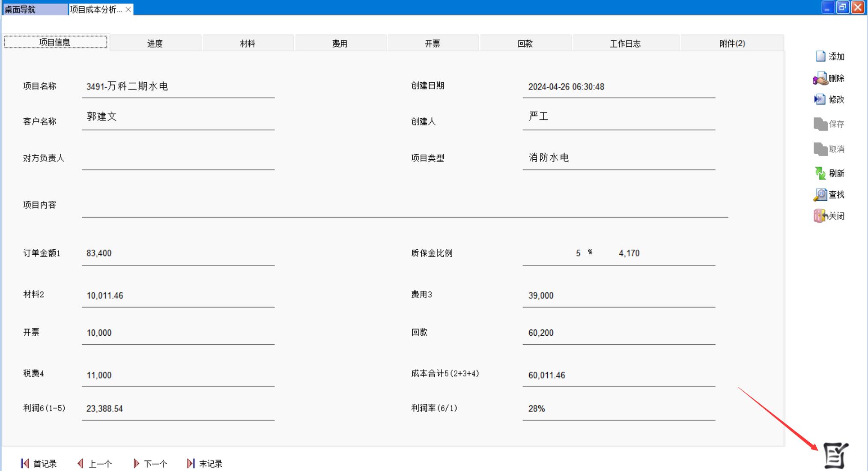Image resolution: width=868 pixels, height=471 pixels.
Task: Go to previous record 上一个
Action: (95, 464)
